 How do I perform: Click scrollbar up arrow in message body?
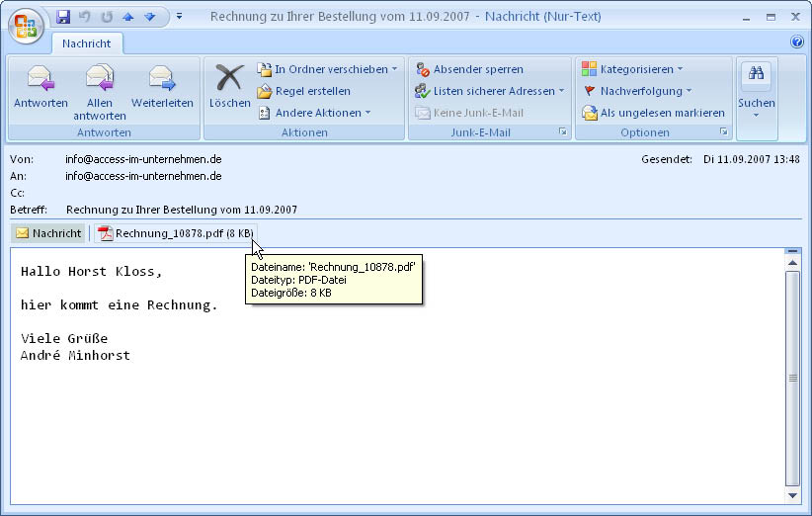point(792,263)
